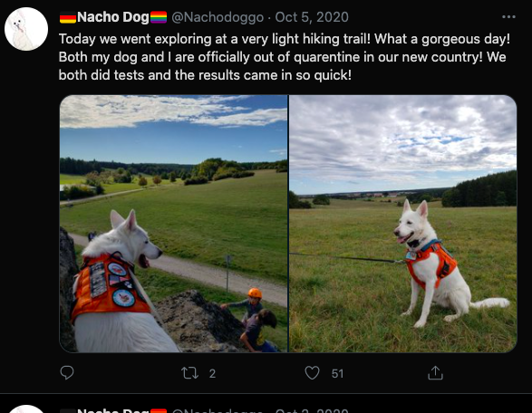Open the Oct 2, 2020 timestamp link
Image resolution: width=532 pixels, height=413 pixels.
coord(312,410)
